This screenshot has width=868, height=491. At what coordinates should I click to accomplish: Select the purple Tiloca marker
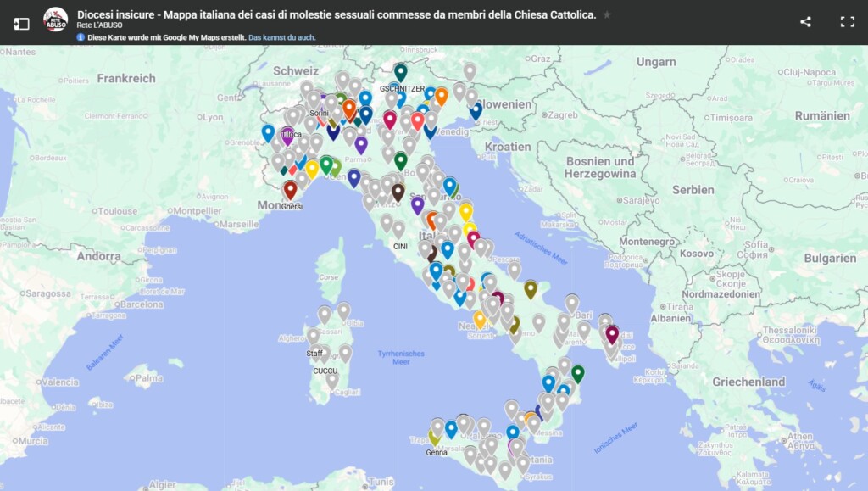287,135
